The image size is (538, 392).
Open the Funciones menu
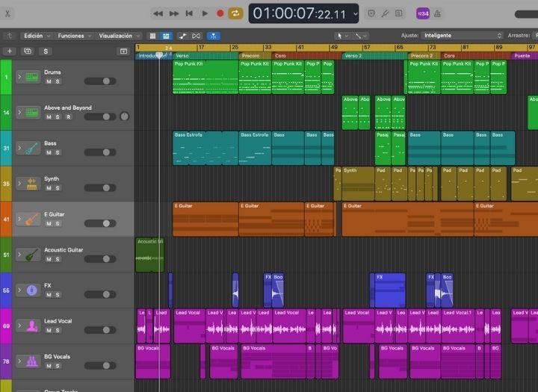74,36
